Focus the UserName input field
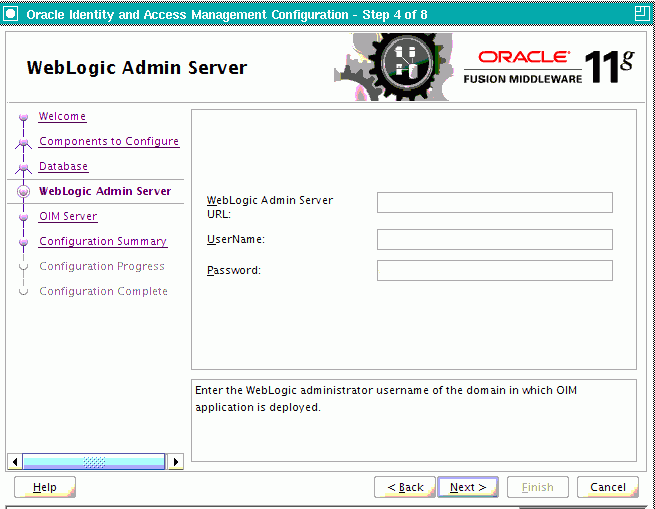The image size is (655, 509). (495, 239)
